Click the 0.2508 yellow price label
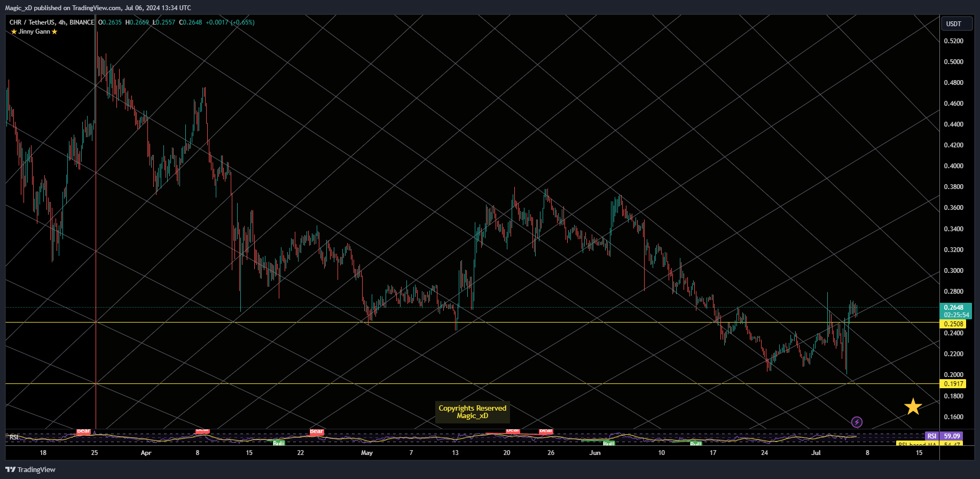This screenshot has height=479, width=980. coord(953,324)
